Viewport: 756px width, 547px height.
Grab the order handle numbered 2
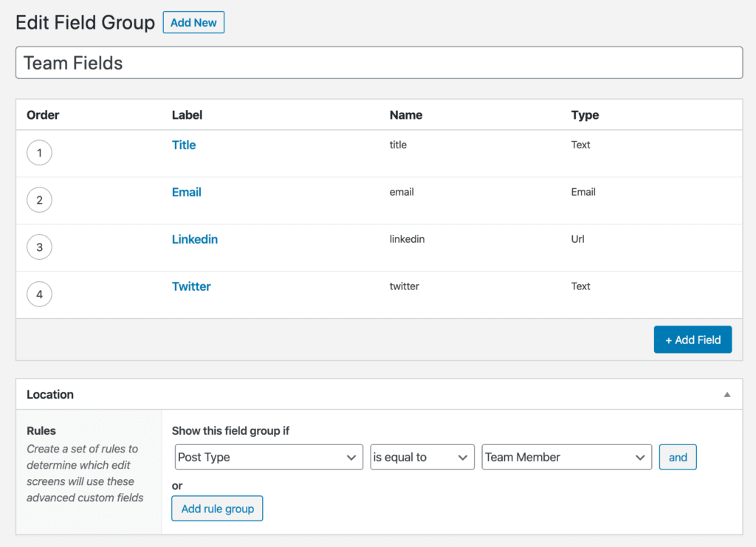pos(40,200)
